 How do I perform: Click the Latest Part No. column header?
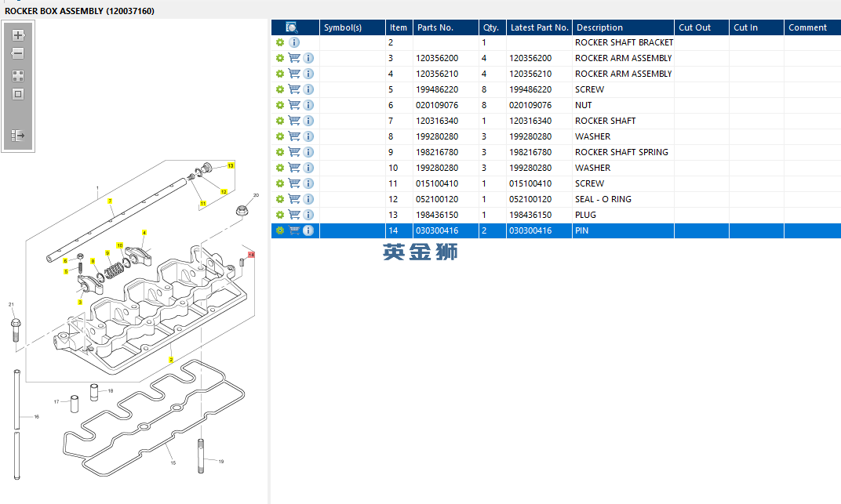click(539, 27)
